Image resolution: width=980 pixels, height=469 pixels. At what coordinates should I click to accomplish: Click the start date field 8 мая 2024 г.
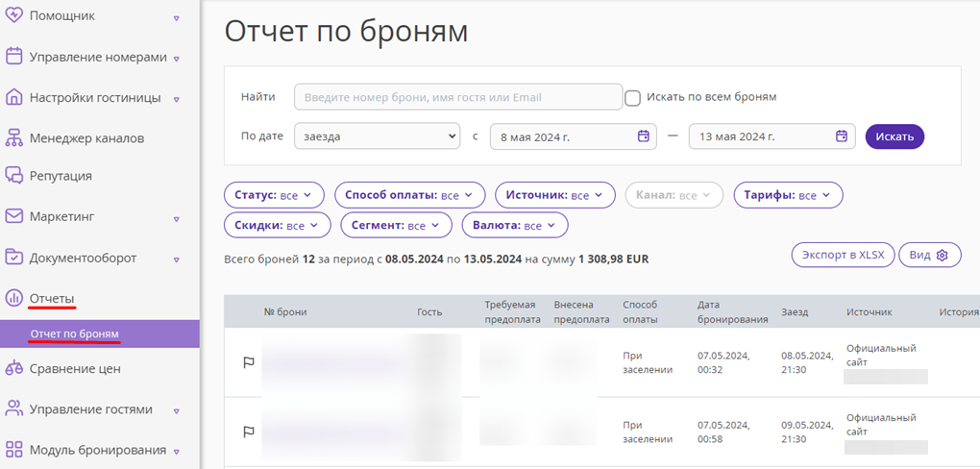point(574,136)
